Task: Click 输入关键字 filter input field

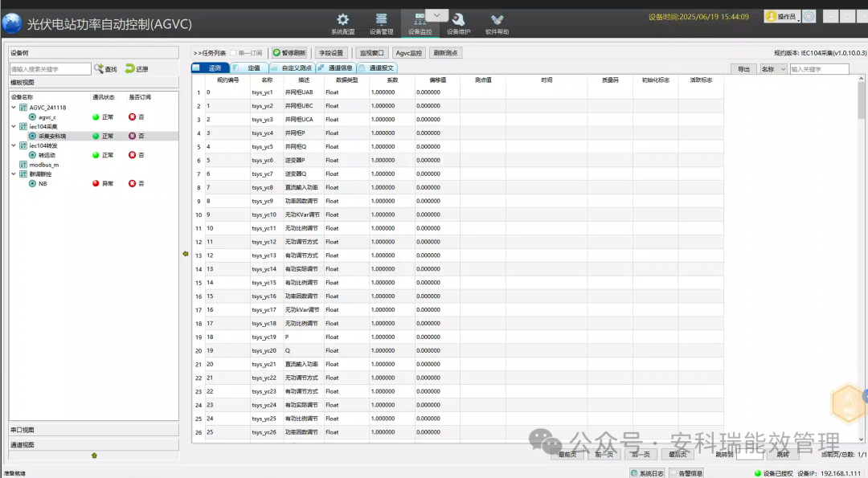Action: [x=819, y=69]
